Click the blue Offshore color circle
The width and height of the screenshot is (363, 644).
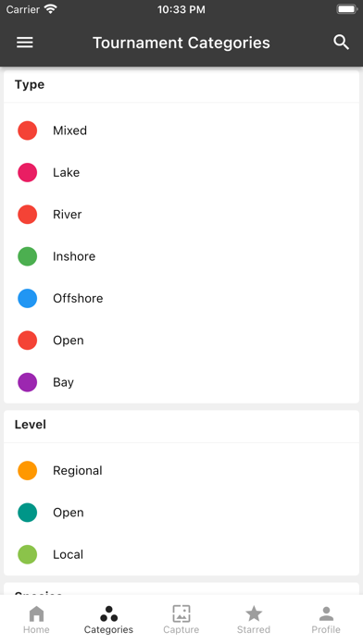28,298
